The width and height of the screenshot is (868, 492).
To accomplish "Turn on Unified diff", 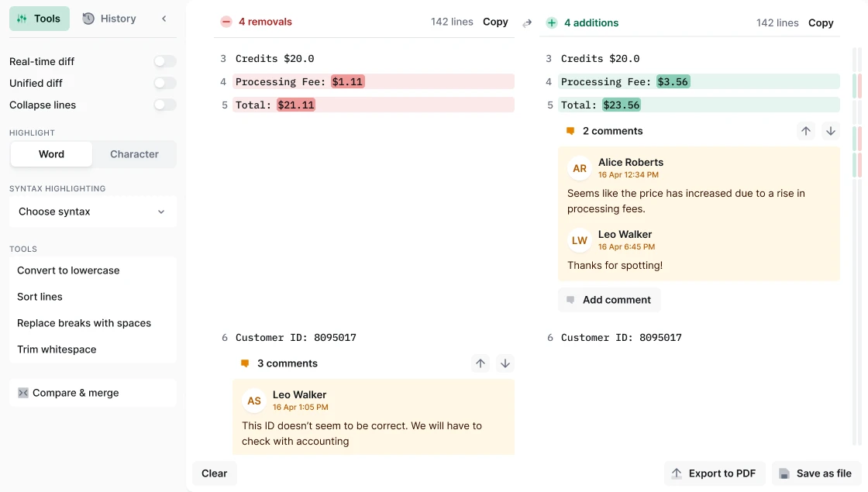I will (x=164, y=83).
